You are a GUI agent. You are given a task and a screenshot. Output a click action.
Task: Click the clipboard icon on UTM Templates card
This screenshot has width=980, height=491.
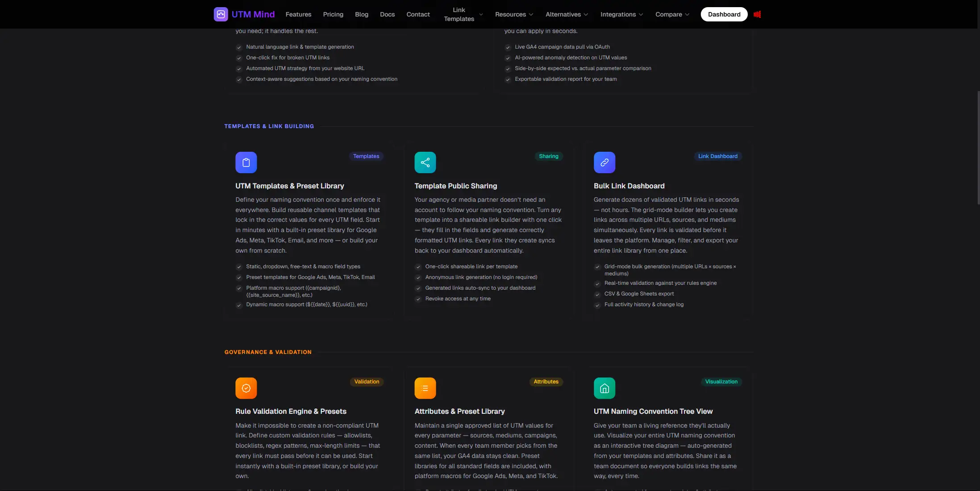(x=246, y=162)
